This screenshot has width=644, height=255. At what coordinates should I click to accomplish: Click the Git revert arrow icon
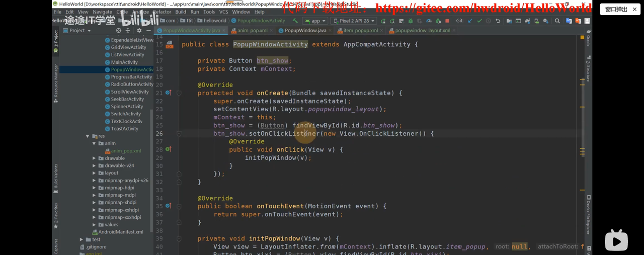click(x=498, y=21)
